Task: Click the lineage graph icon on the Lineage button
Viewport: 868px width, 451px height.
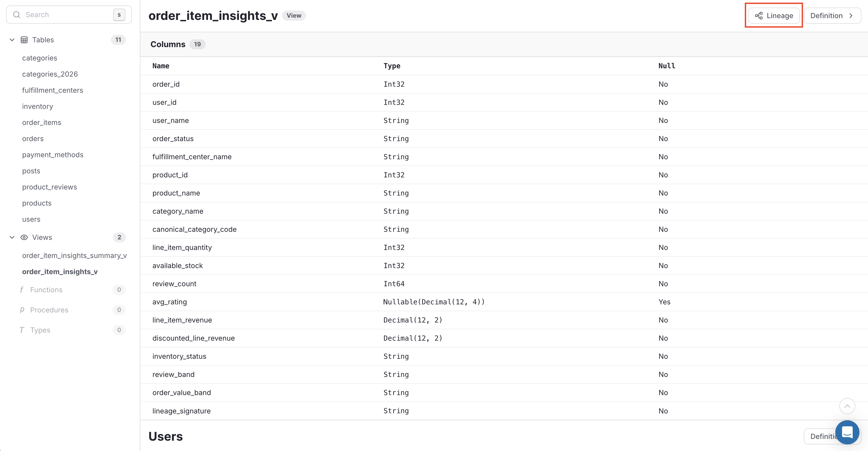Action: (759, 16)
